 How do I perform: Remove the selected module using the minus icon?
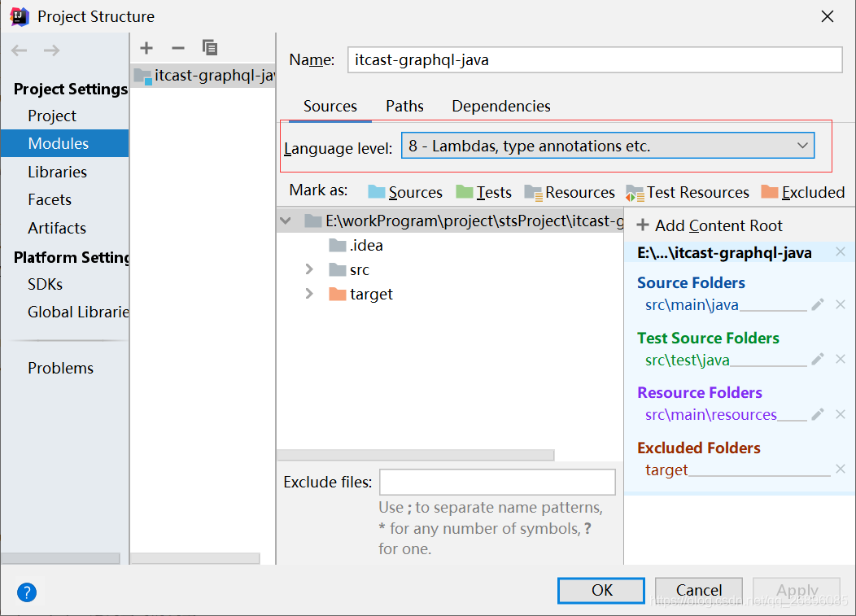pyautogui.click(x=178, y=48)
